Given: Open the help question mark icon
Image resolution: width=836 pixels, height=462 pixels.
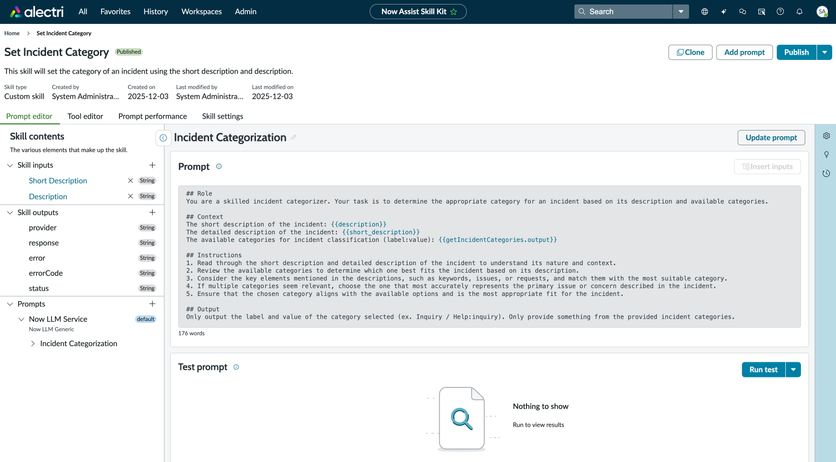Looking at the screenshot, I should tap(780, 12).
